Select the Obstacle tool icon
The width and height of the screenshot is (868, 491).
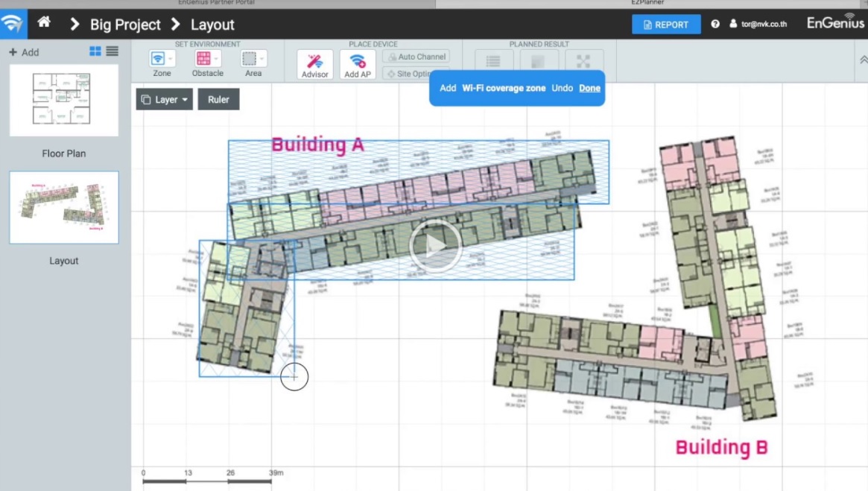pyautogui.click(x=203, y=58)
